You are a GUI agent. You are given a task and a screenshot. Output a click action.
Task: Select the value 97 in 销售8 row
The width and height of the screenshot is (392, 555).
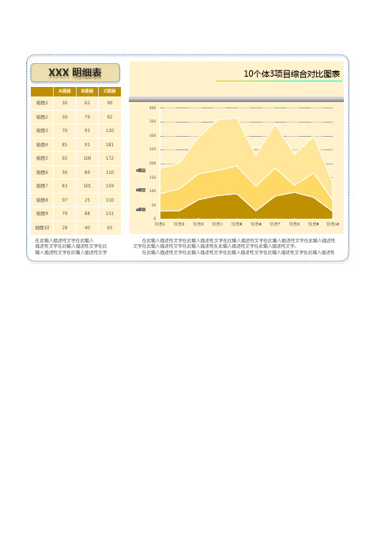point(65,200)
